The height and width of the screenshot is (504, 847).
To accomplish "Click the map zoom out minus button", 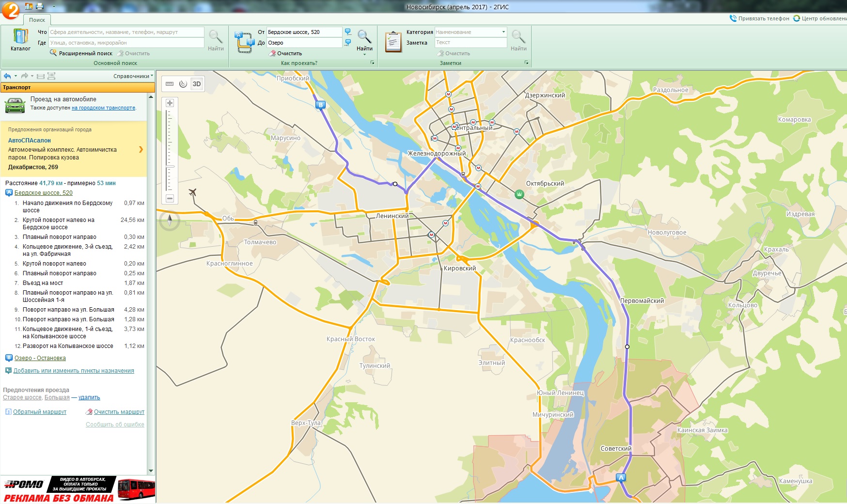I will [x=170, y=198].
